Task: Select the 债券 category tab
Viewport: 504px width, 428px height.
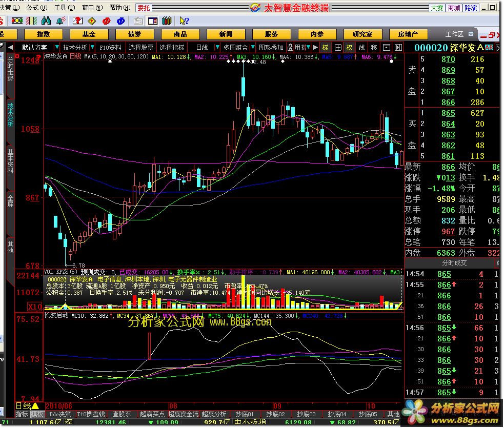Action: coord(135,34)
